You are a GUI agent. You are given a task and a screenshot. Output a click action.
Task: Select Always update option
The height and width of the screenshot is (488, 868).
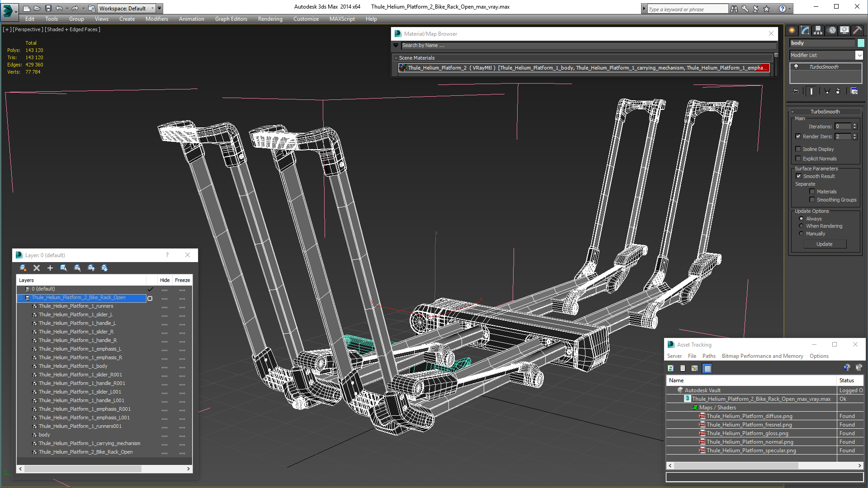pos(801,219)
